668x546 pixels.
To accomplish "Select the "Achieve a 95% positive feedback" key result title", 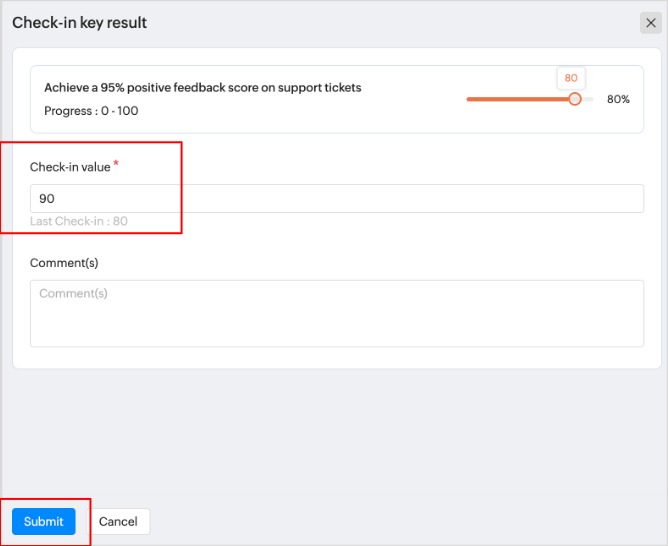I will coord(203,88).
